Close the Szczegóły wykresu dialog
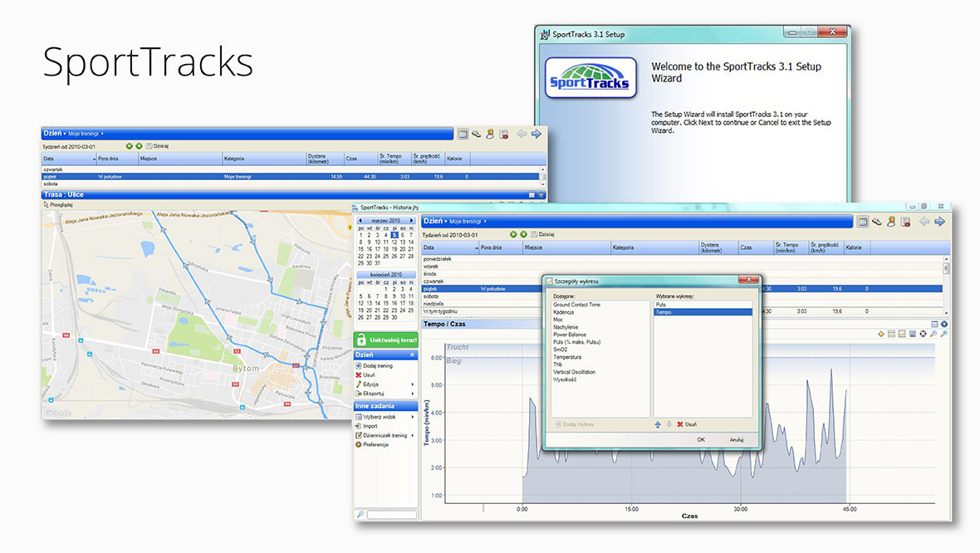The image size is (980, 553). [749, 280]
